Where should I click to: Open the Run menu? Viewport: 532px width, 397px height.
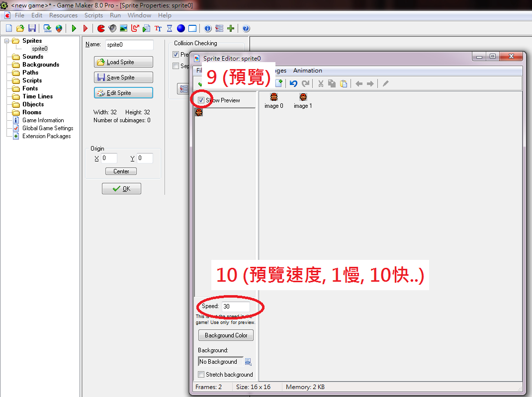click(115, 15)
